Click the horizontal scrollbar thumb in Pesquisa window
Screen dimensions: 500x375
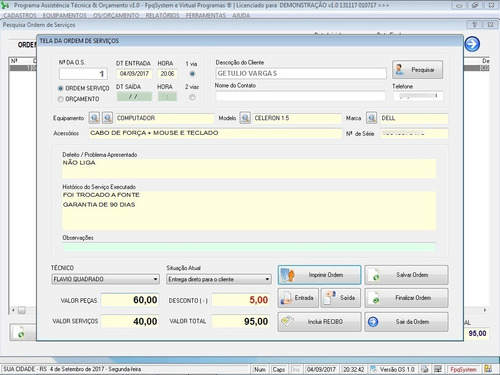(22, 310)
